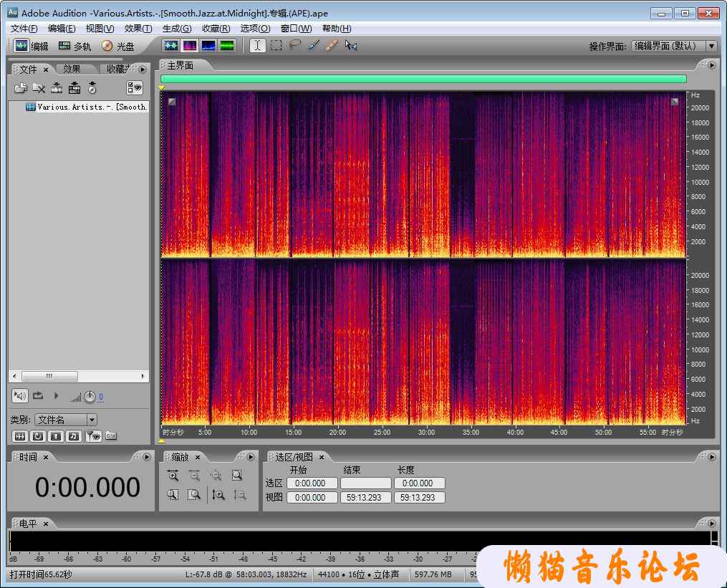Switch to Multitrack view (多轨)

click(x=74, y=46)
